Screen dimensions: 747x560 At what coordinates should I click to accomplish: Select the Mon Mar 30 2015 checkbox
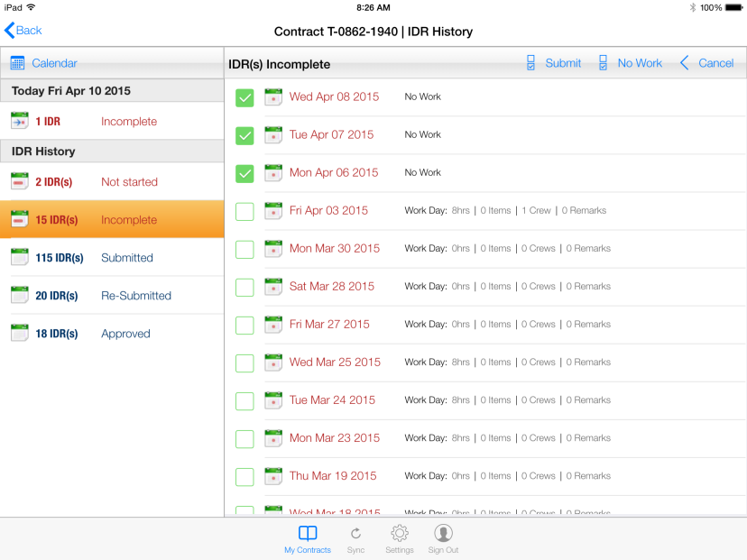[x=244, y=249]
